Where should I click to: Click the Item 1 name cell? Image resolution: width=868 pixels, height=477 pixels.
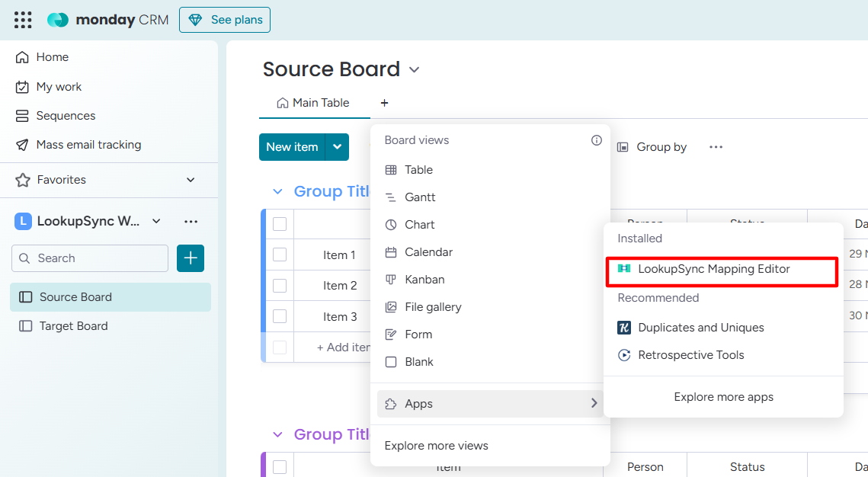click(x=339, y=255)
